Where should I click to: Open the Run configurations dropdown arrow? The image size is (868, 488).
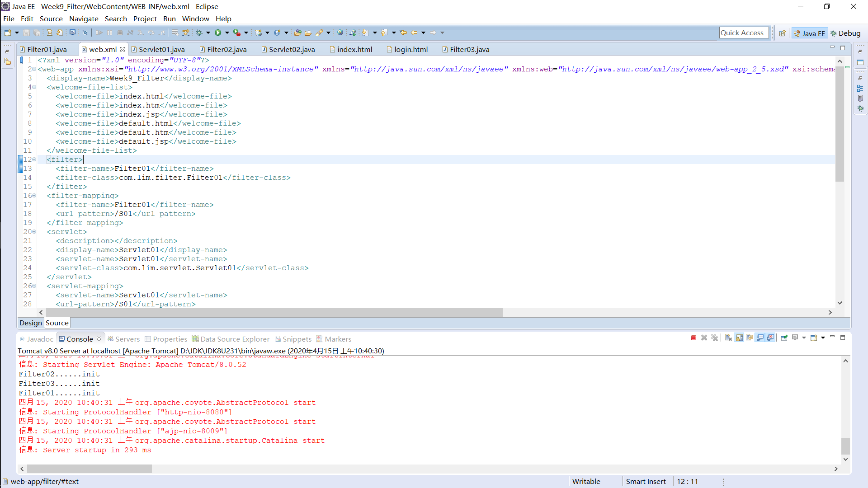(227, 33)
